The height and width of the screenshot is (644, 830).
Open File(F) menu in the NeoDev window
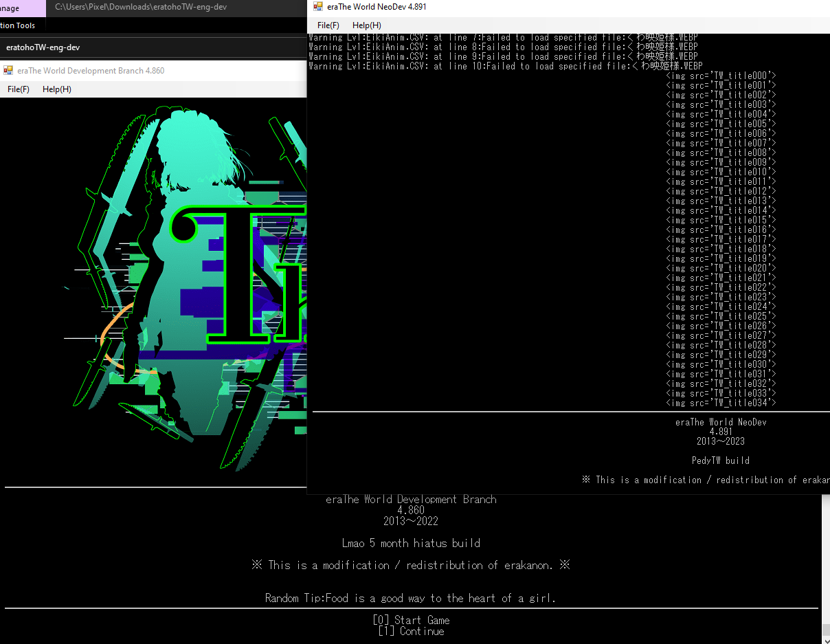[x=328, y=25]
